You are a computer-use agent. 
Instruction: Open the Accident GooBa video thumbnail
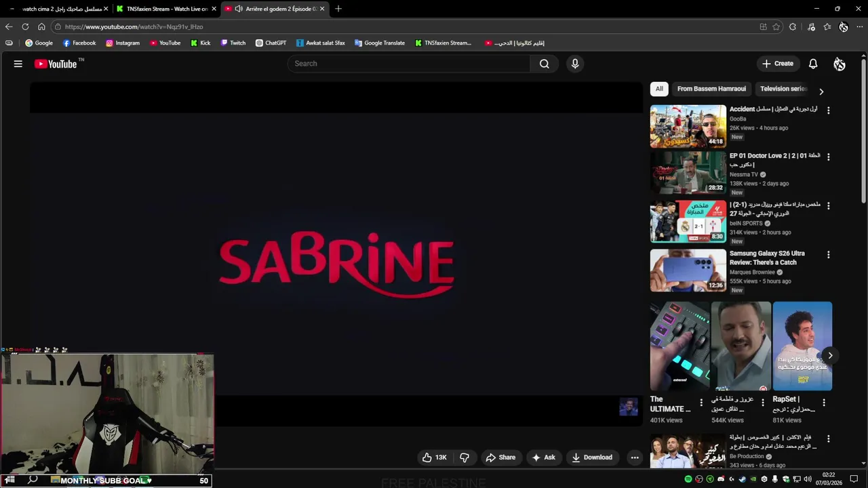688,126
